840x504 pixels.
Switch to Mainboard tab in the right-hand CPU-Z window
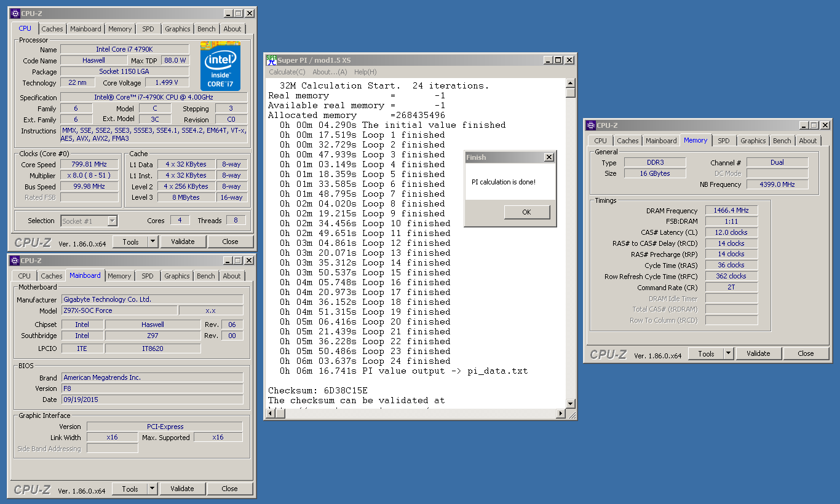tap(661, 141)
